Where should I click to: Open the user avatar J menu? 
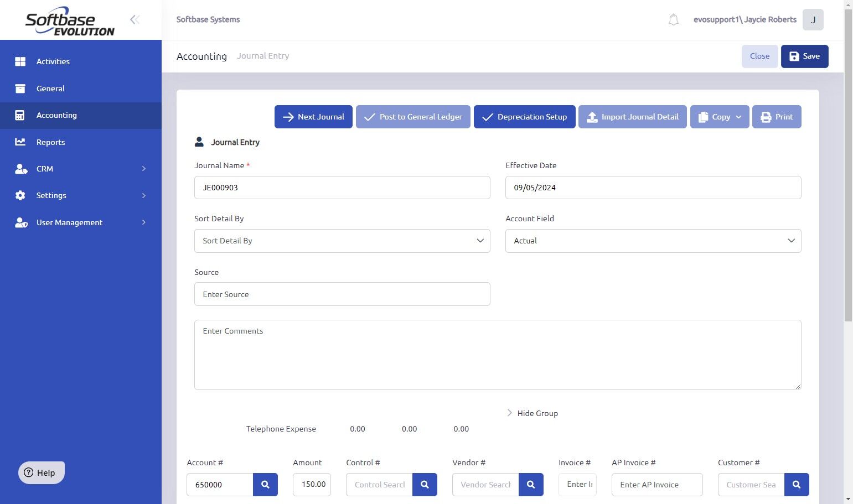813,20
